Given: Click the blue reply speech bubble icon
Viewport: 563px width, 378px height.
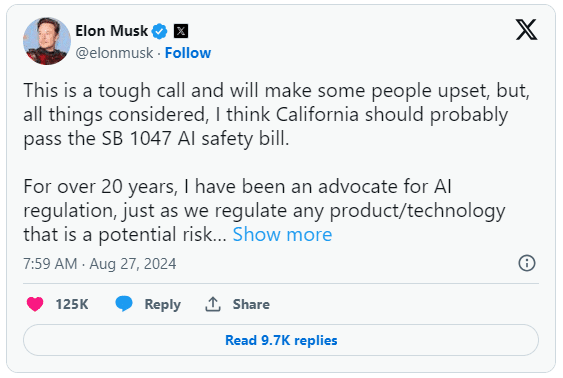Looking at the screenshot, I should tap(124, 304).
